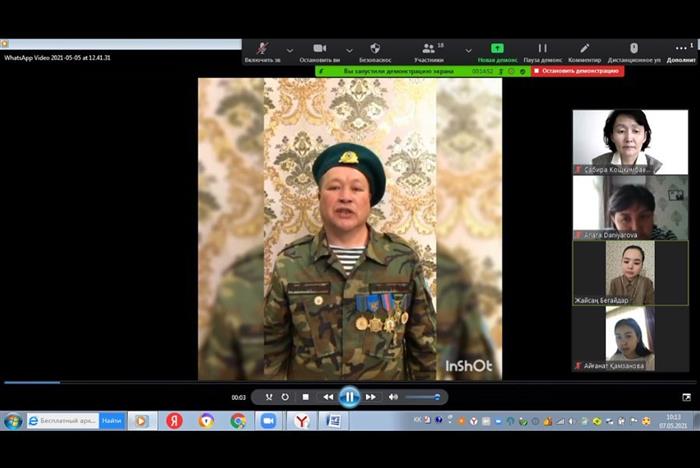Pause the screen share (Пауза демонс)
The height and width of the screenshot is (468, 700).
click(542, 50)
